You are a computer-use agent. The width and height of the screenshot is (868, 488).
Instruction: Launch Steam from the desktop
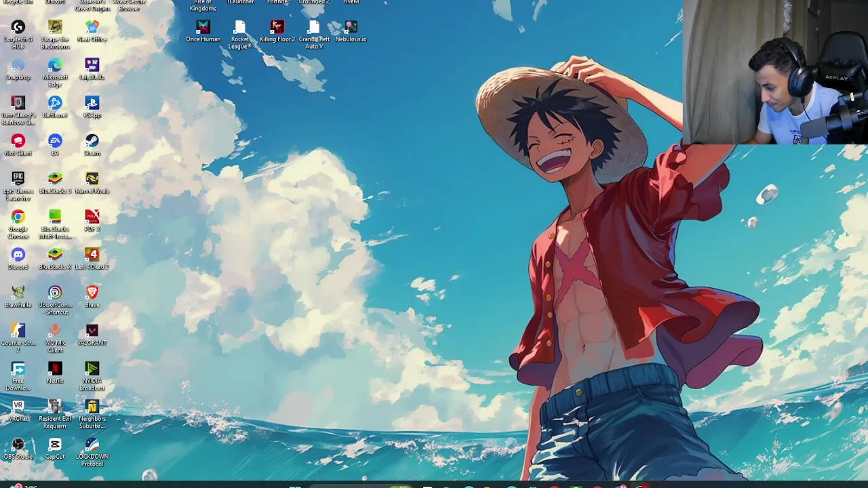tap(92, 141)
